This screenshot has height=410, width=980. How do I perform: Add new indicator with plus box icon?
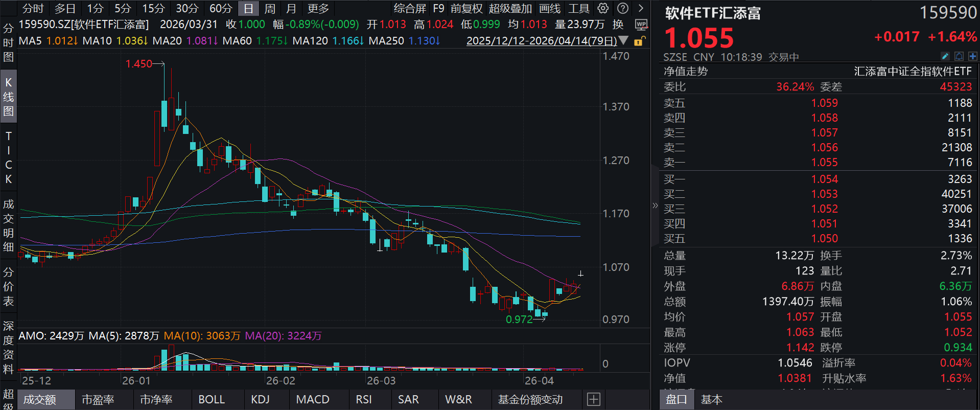click(593, 399)
